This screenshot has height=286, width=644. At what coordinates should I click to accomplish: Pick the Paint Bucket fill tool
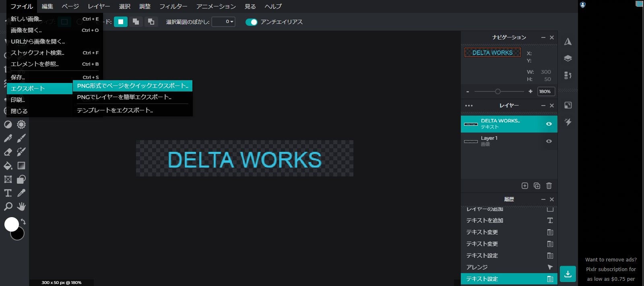coord(8,166)
